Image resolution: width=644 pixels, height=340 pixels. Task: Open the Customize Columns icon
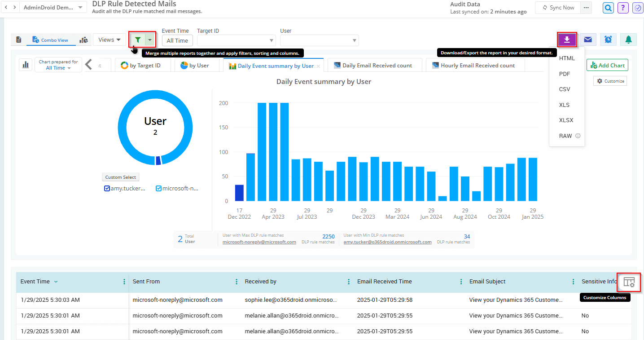[x=628, y=282]
